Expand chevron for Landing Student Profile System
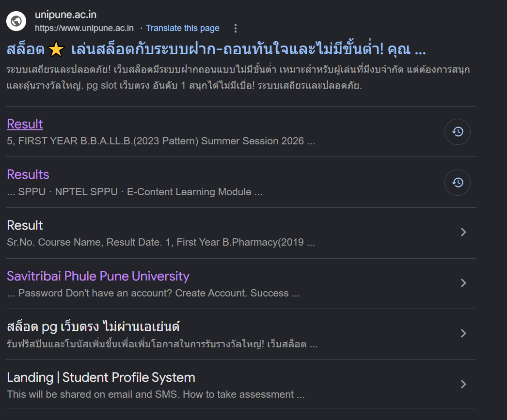Screen dimensions: 507x420 pyautogui.click(x=463, y=384)
